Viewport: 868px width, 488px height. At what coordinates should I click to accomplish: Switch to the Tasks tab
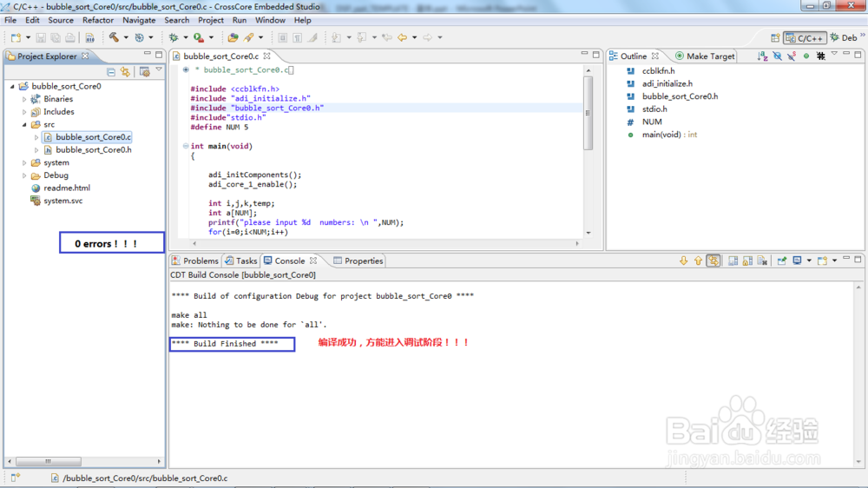tap(240, 260)
